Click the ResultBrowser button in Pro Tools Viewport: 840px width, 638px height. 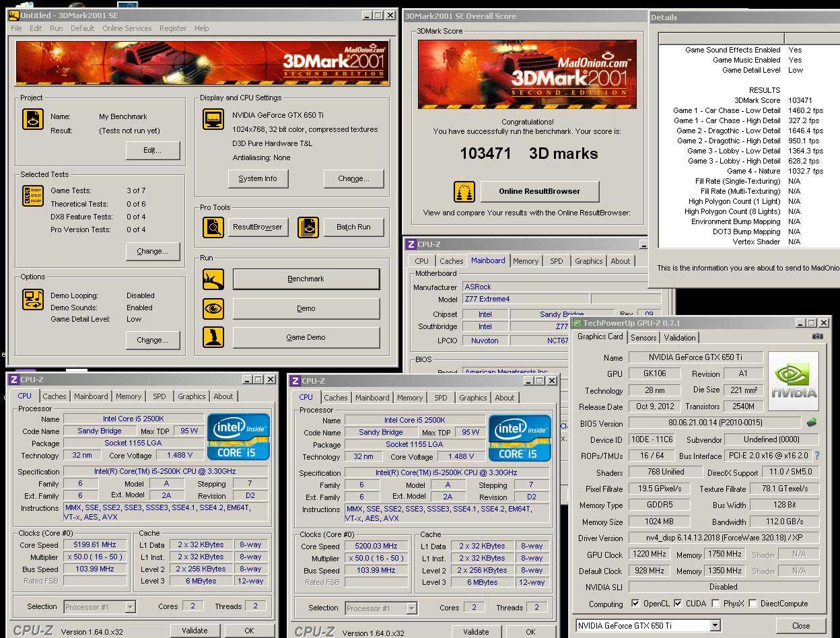pyautogui.click(x=257, y=227)
